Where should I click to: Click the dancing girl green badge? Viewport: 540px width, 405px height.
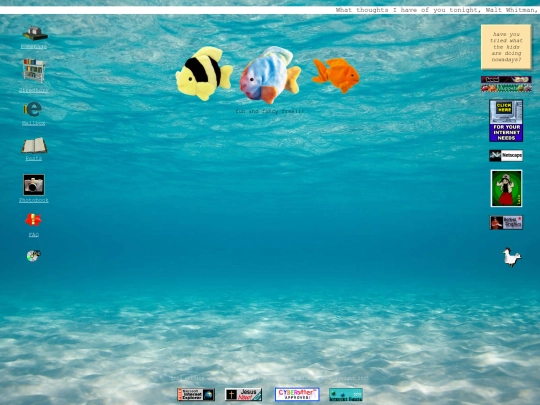click(x=506, y=188)
